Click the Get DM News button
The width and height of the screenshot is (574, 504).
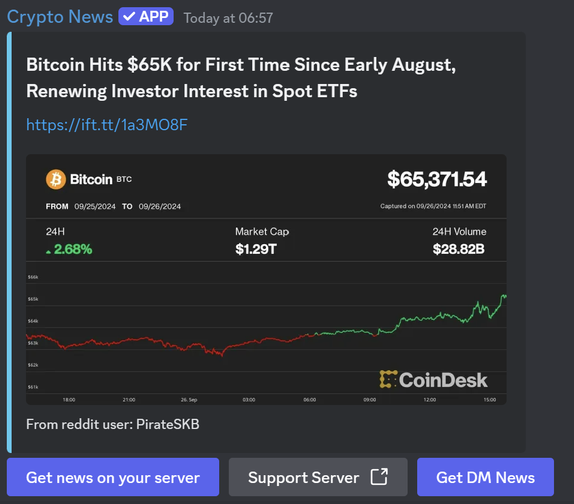[485, 477]
